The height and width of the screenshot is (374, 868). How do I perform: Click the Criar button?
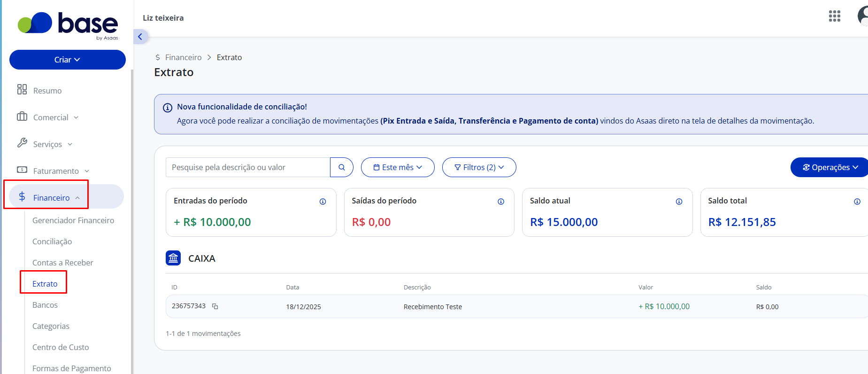click(68, 60)
